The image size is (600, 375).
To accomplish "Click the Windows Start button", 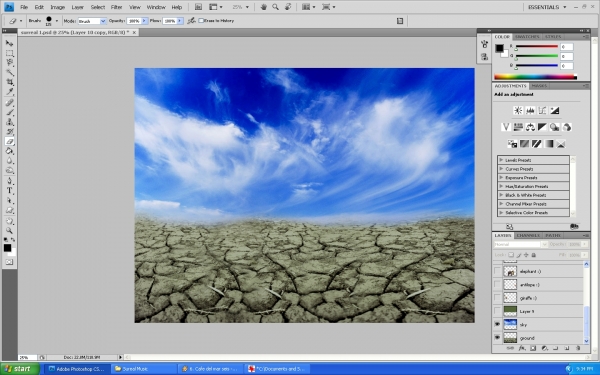I will click(19, 369).
